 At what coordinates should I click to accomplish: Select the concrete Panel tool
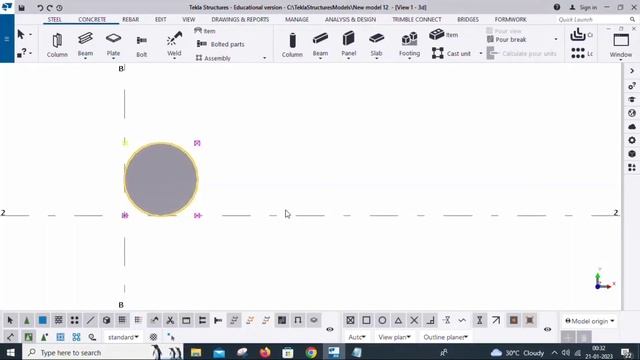pos(349,43)
